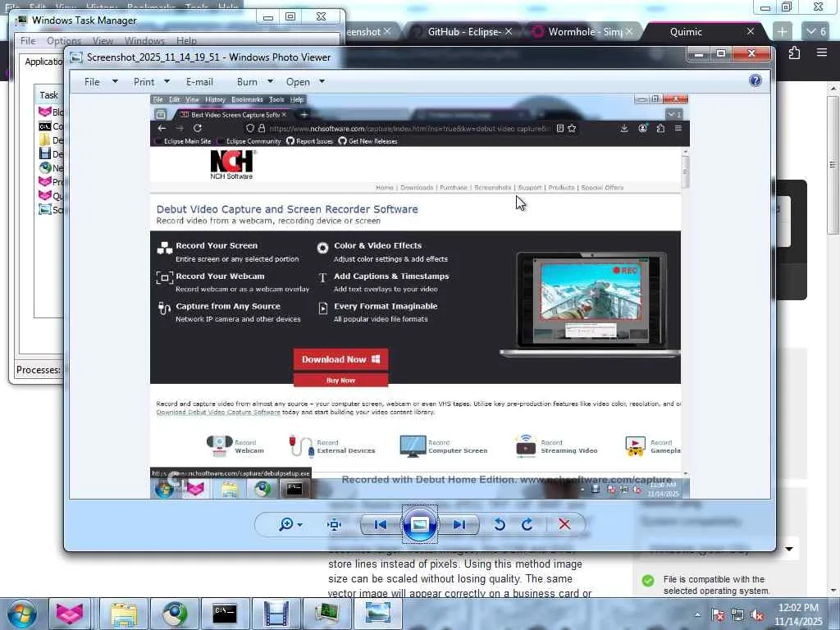Image resolution: width=840 pixels, height=630 pixels.
Task: Click the zoom magnifier button
Action: [286, 524]
